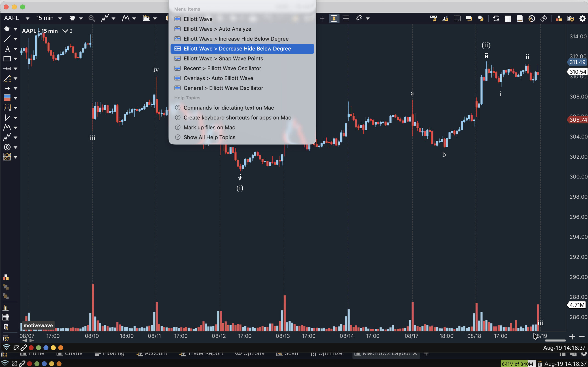Toggle the colored blocks icon in top toolbar

(559, 18)
